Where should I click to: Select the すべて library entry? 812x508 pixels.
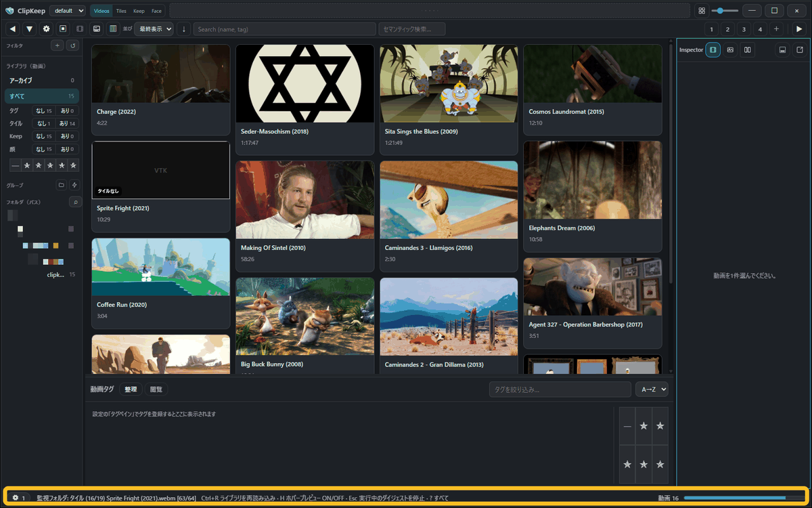[42, 96]
